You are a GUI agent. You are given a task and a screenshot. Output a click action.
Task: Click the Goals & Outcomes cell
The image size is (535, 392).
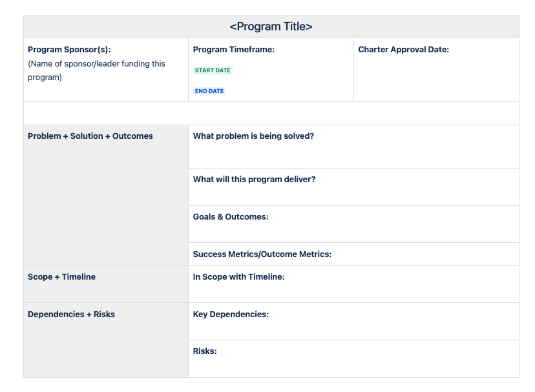click(353, 224)
